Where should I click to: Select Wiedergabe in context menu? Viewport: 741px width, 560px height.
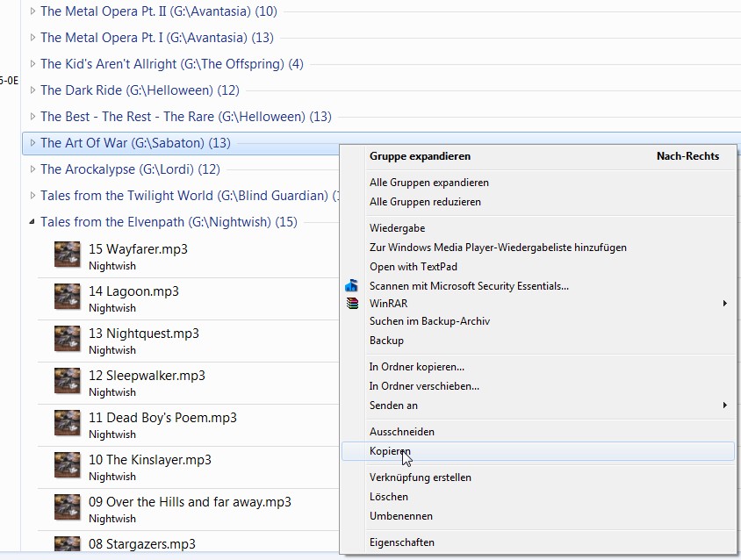[x=538, y=228]
